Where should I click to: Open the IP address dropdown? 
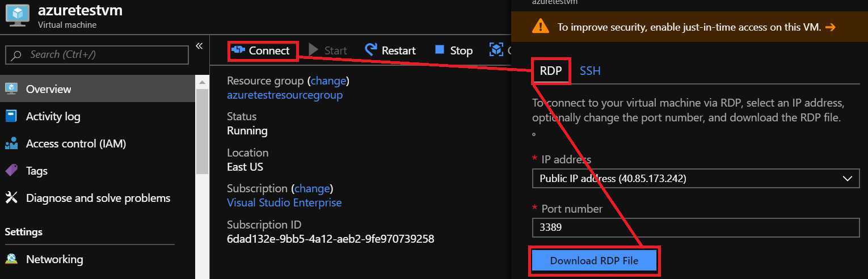[696, 179]
